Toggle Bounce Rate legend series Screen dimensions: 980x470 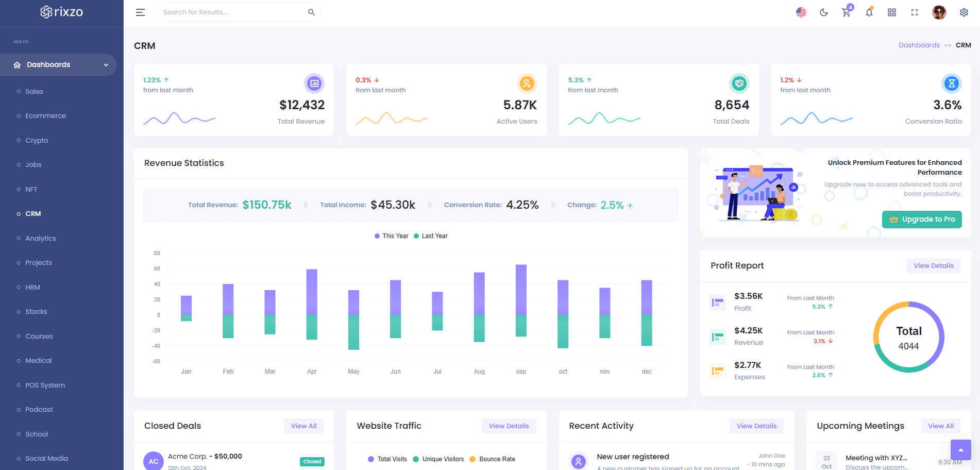click(x=492, y=459)
